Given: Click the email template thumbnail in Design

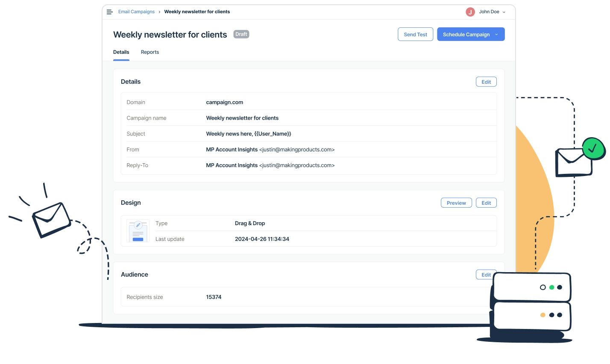Looking at the screenshot, I should click(138, 231).
